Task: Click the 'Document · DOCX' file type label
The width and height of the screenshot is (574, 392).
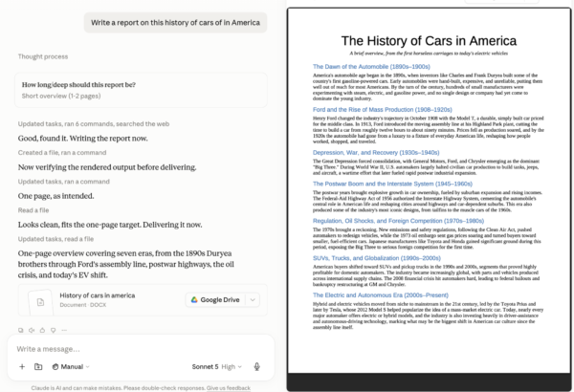Action: click(82, 305)
